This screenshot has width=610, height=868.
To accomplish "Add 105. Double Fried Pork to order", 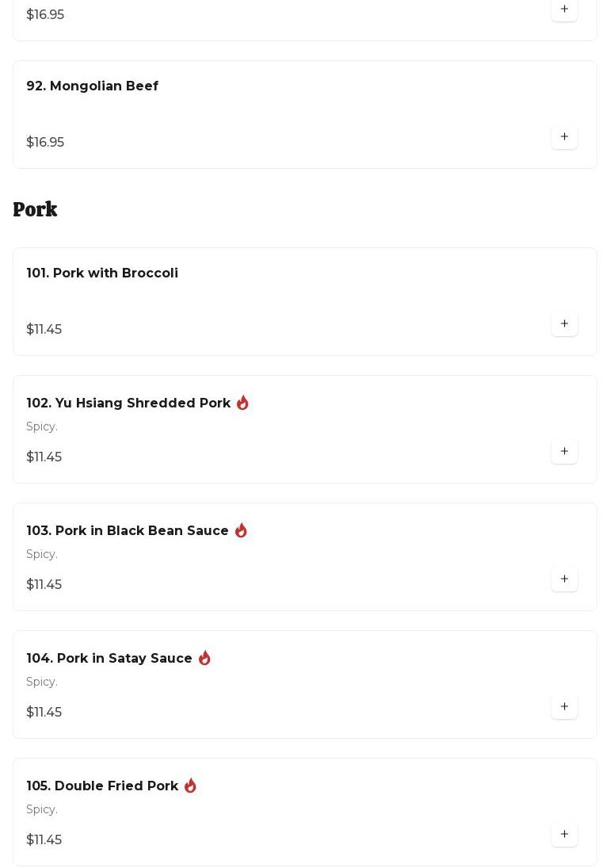I will [564, 834].
